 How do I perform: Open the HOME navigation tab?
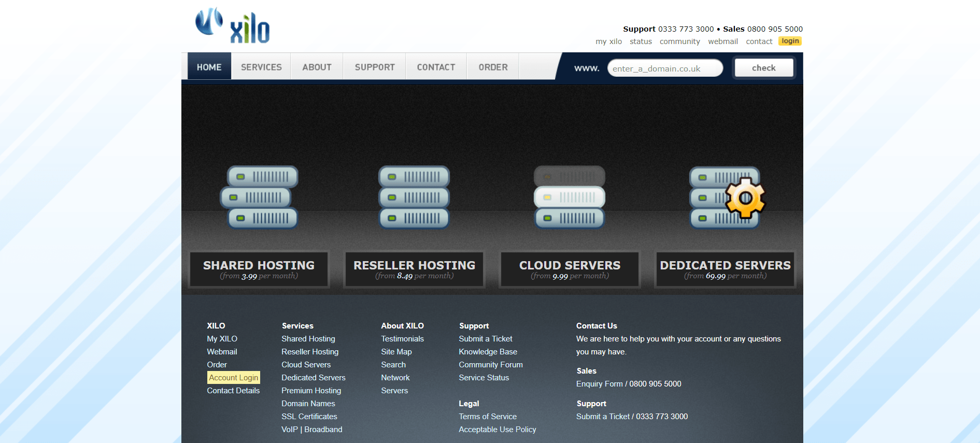[209, 67]
